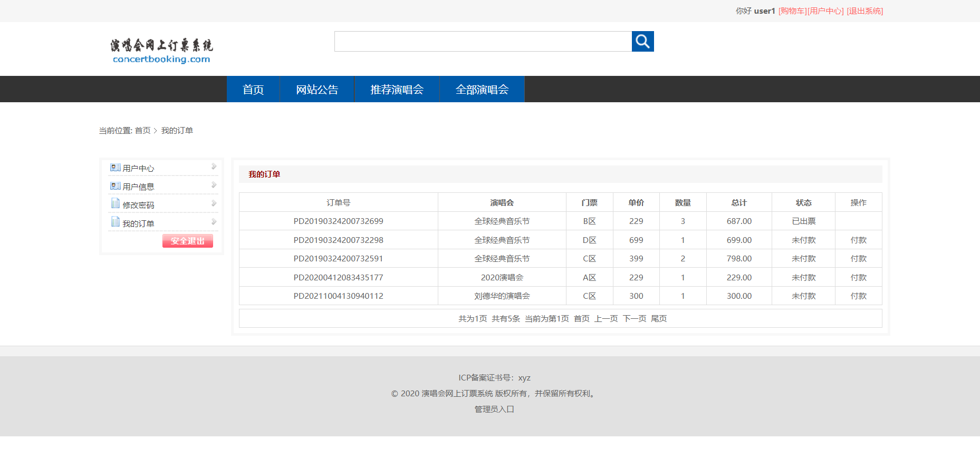Open the 网站公告 navigation tab
The width and height of the screenshot is (980, 459).
tap(317, 89)
